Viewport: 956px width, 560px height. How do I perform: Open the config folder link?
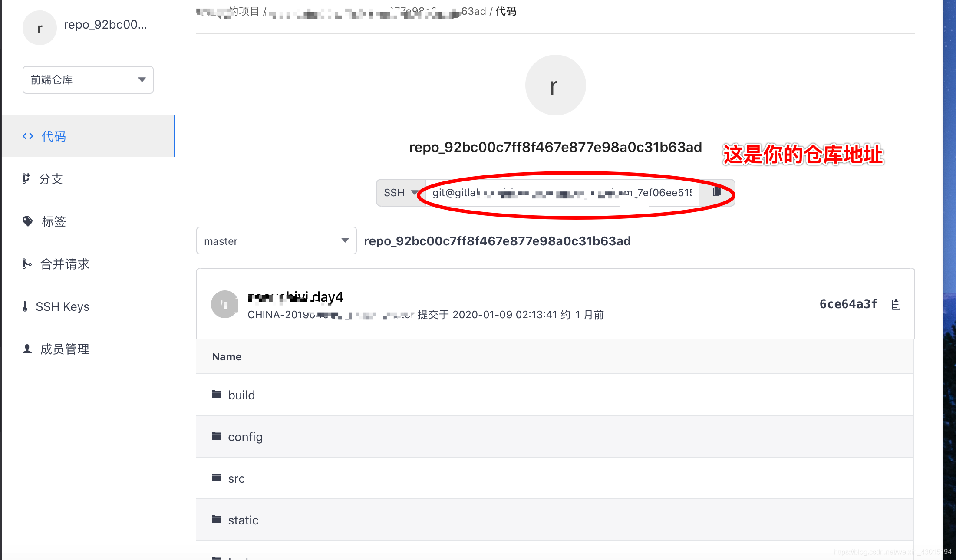[245, 437]
